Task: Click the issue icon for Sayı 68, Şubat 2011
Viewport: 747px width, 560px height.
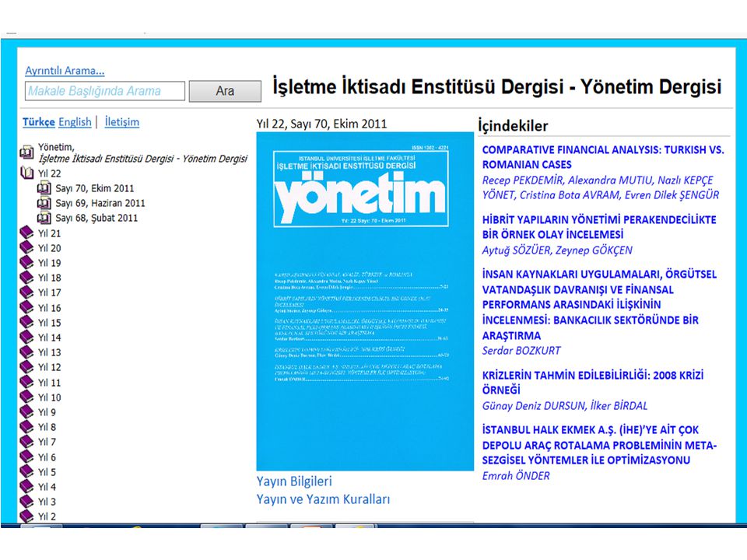Action: pos(44,218)
